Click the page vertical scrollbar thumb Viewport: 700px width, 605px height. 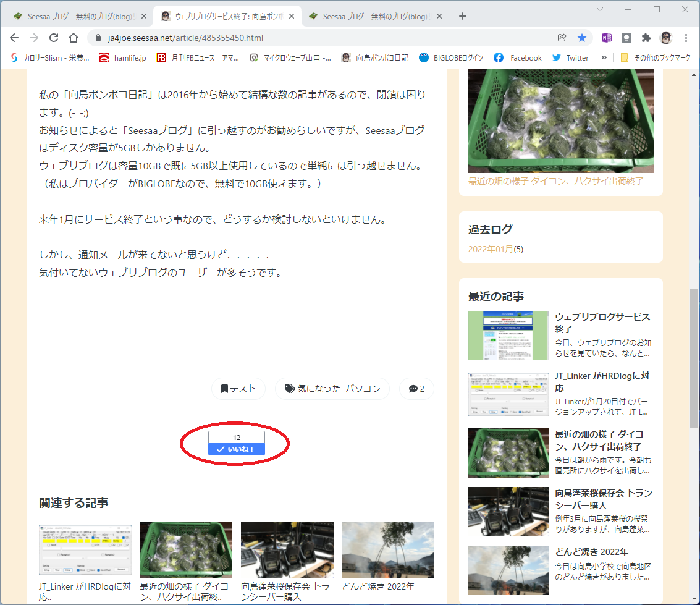694,358
